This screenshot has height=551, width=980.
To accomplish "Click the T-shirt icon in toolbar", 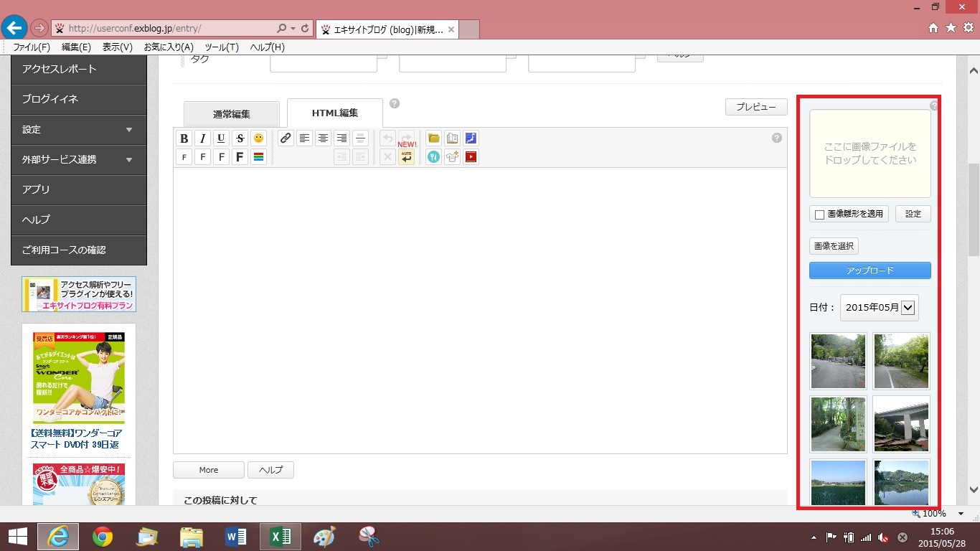I will click(x=452, y=157).
